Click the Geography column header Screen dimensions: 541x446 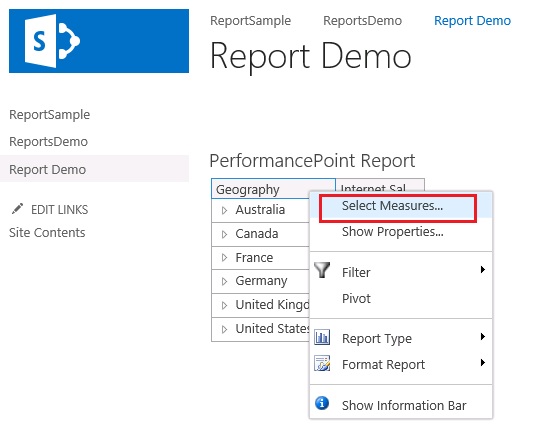[x=273, y=189]
